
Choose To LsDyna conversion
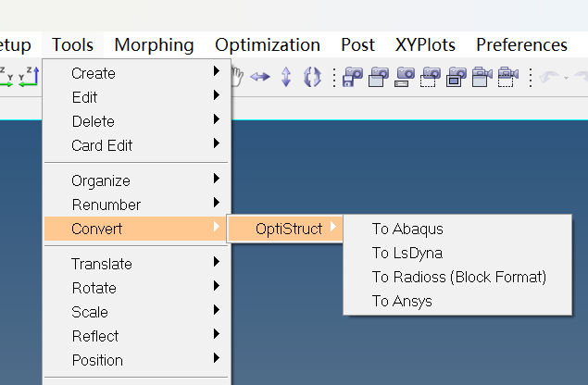click(x=457, y=253)
